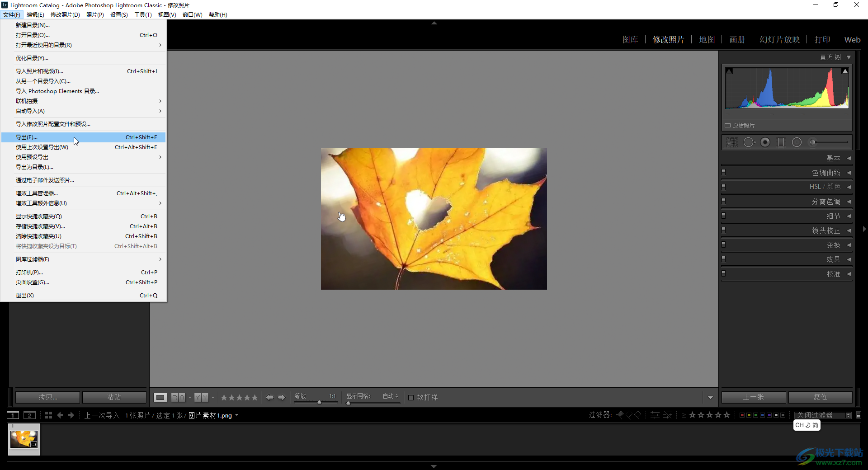Image resolution: width=868 pixels, height=470 pixels.
Task: Click the 上一张 button
Action: (754, 397)
